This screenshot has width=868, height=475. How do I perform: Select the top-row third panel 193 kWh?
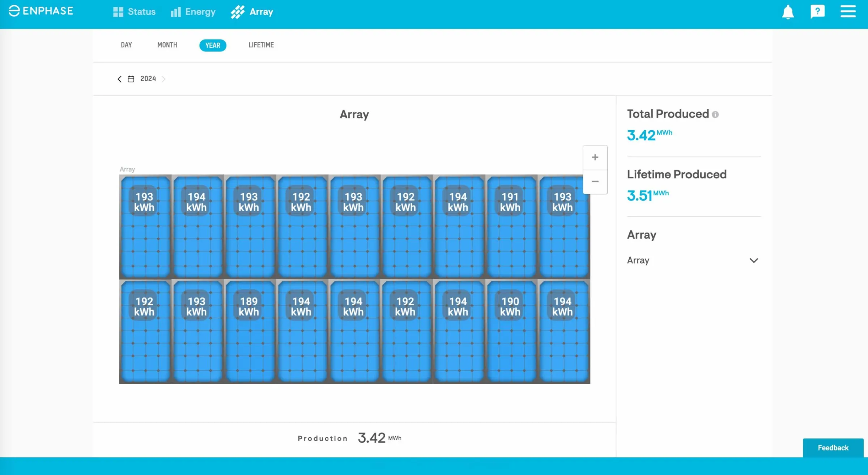tap(250, 227)
